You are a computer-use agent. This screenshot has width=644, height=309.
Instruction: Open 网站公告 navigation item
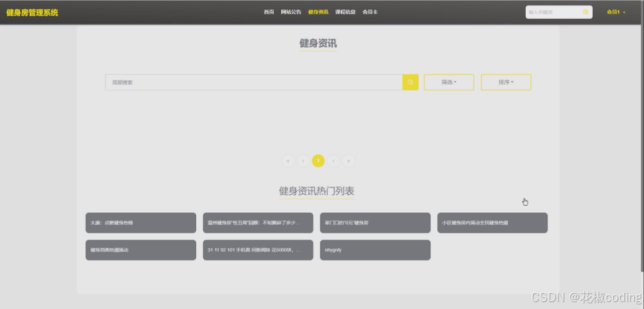tap(291, 12)
